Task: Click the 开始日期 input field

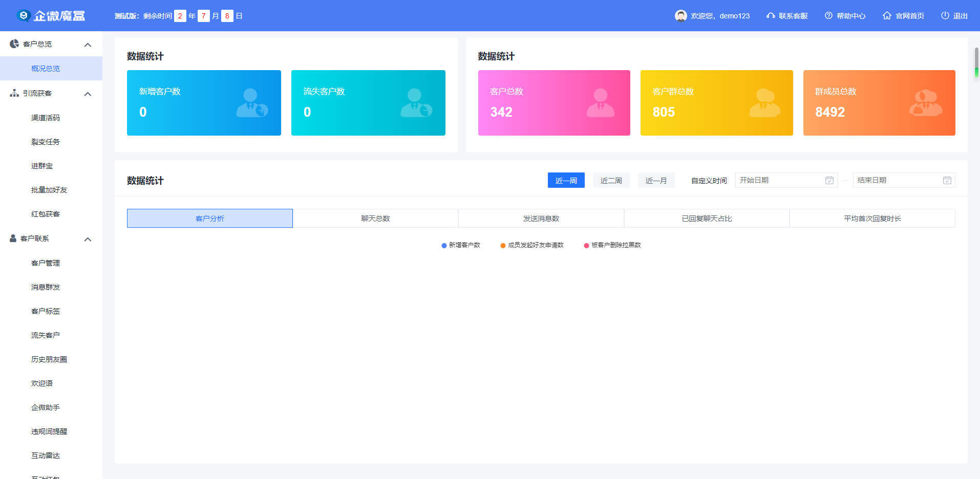Action: point(786,180)
